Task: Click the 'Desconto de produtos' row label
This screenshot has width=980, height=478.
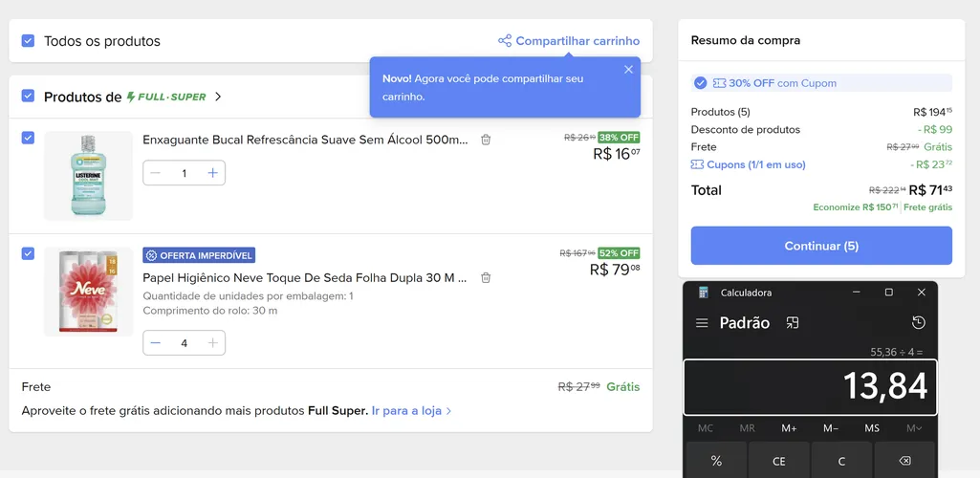Action: point(745,129)
